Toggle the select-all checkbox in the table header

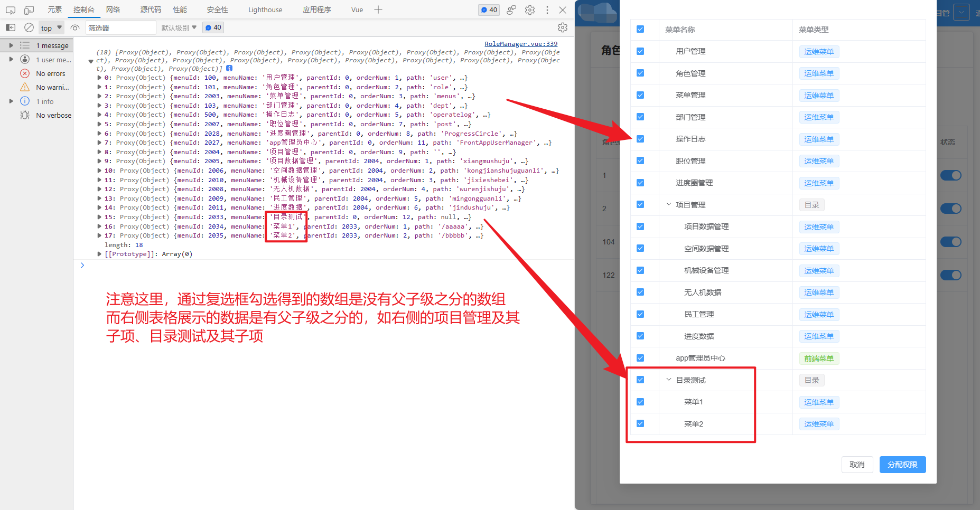[x=640, y=30]
